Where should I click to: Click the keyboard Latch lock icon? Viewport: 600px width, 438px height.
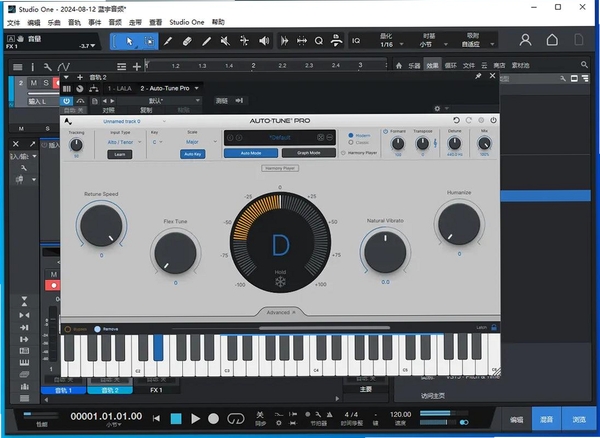click(494, 327)
